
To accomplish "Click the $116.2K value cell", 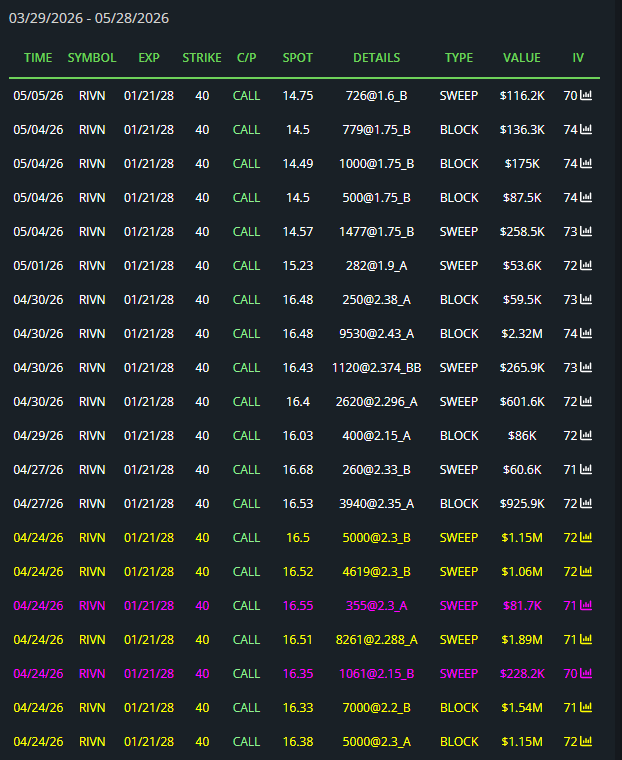I will point(522,95).
